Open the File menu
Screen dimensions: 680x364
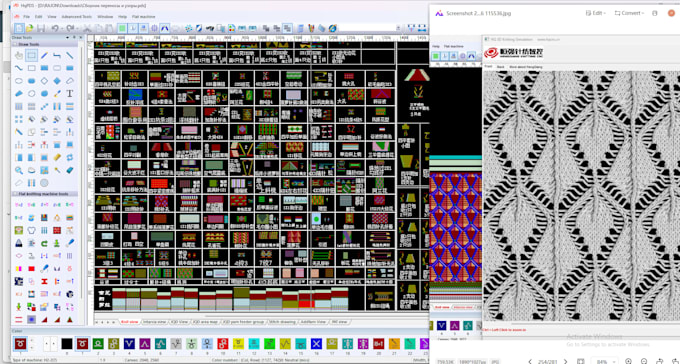[27, 16]
